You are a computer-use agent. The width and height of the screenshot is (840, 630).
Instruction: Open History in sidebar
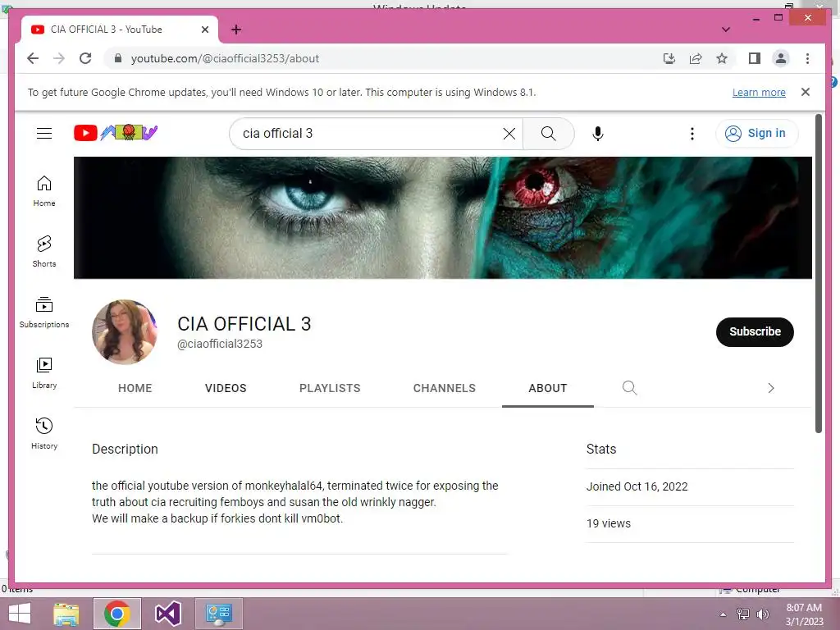44,433
